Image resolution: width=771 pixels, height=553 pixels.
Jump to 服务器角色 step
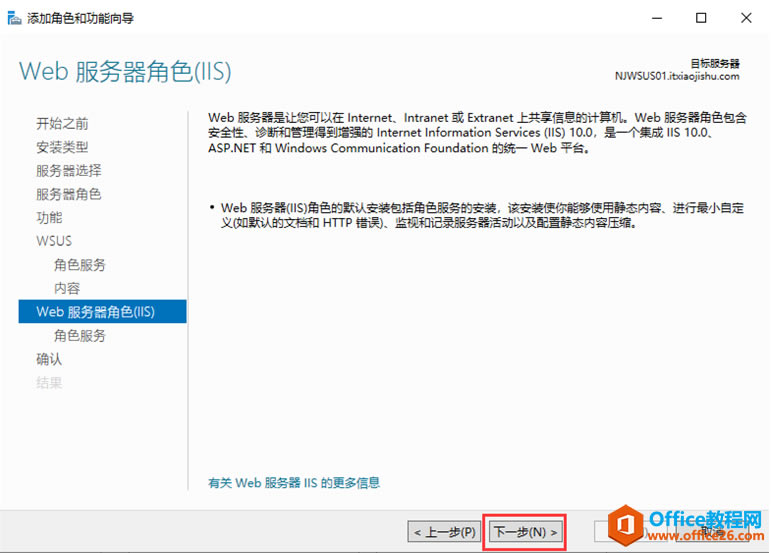69,194
